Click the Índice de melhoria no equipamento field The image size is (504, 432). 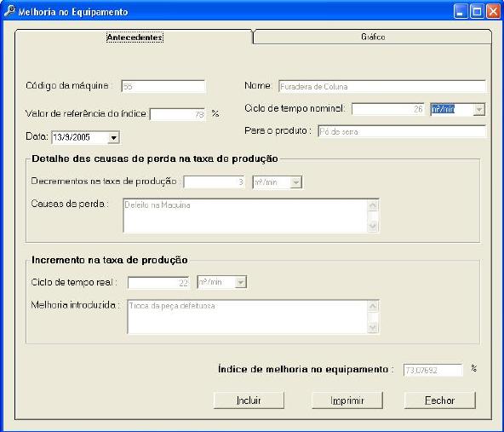pos(433,371)
